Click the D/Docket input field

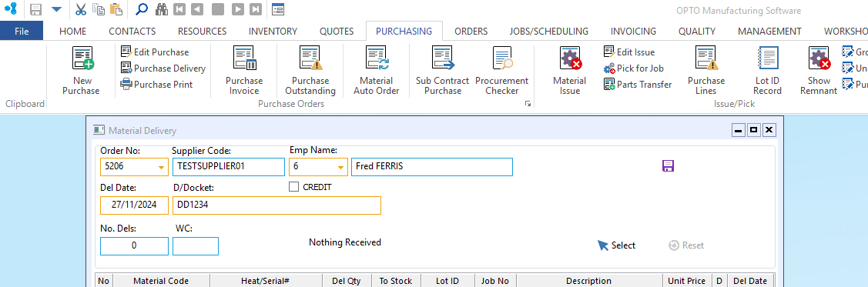tap(276, 205)
